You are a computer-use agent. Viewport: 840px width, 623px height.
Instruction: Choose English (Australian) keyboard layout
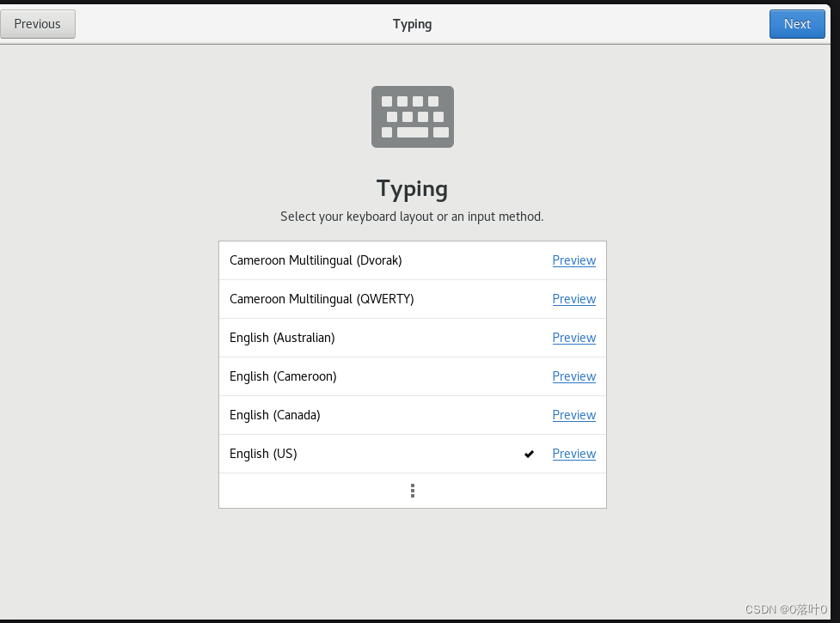tap(413, 338)
